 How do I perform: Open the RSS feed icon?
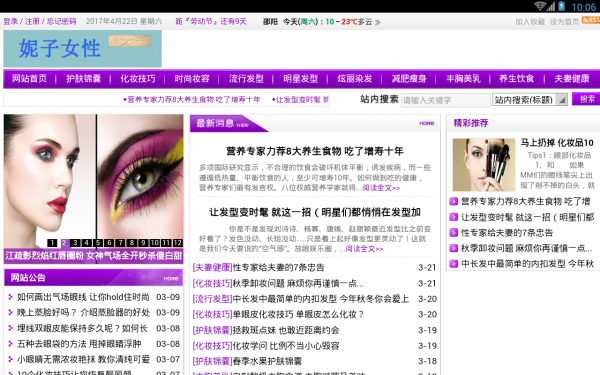(591, 20)
